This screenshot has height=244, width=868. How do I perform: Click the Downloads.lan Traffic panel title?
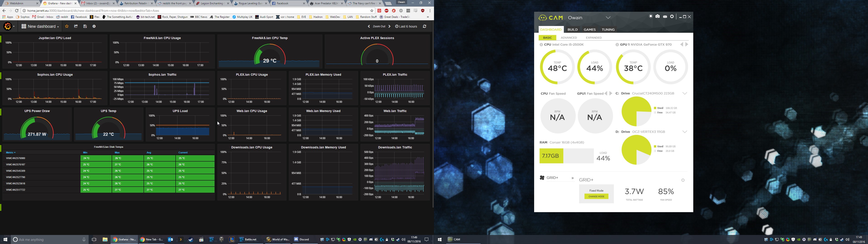point(395,147)
